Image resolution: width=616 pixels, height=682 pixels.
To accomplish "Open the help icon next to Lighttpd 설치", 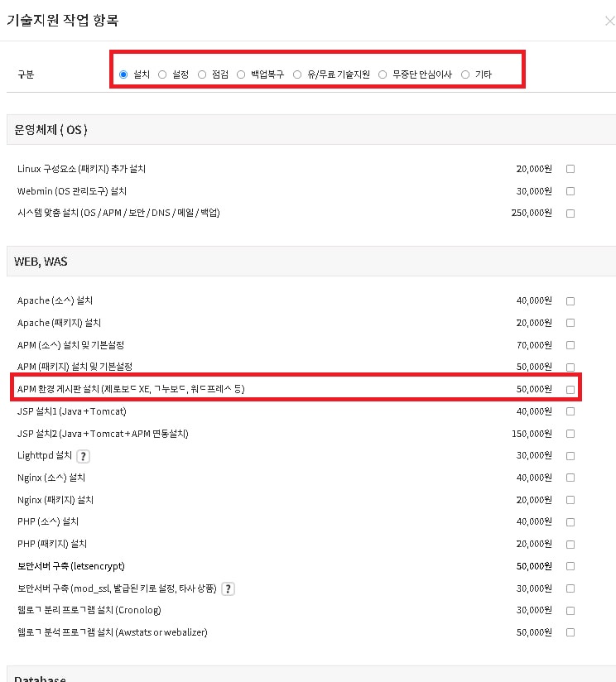I will tap(83, 456).
